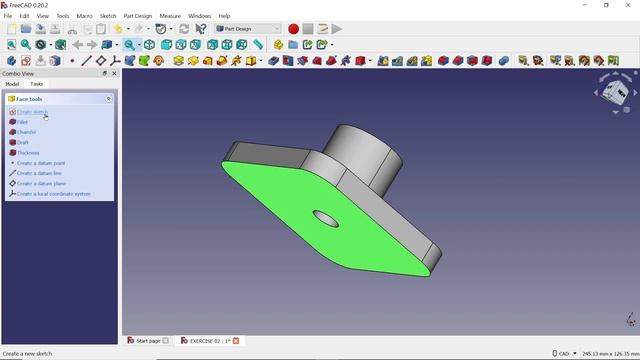The height and width of the screenshot is (360, 640).
Task: Open the Draw style dropdown arrow
Action: click(x=50, y=44)
